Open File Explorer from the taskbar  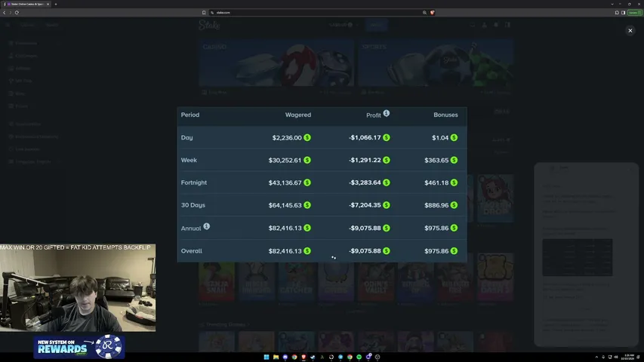[276, 357]
